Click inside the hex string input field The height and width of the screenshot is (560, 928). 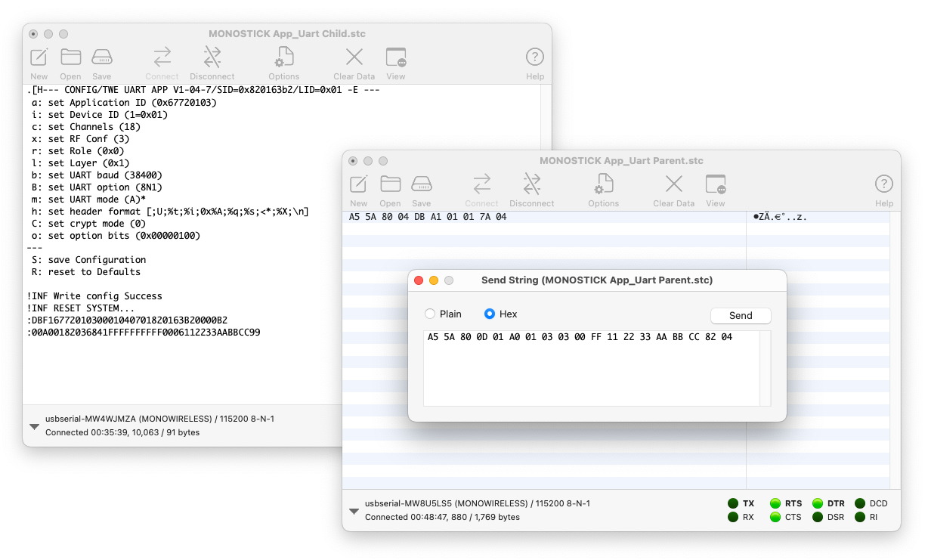[x=589, y=370]
